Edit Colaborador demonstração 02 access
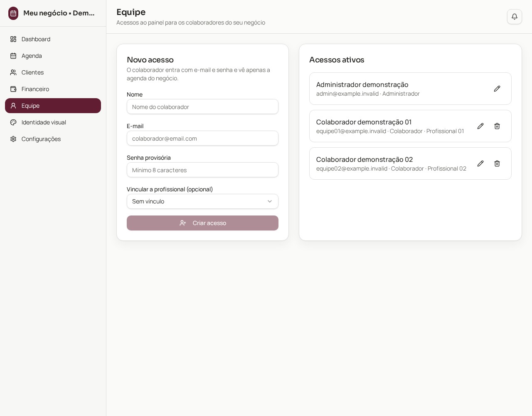532x416 pixels. (x=480, y=163)
